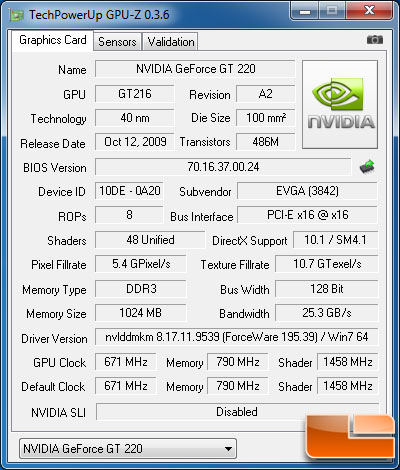Select the Graphics Card tab
Viewport: 400px width, 470px height.
53,40
